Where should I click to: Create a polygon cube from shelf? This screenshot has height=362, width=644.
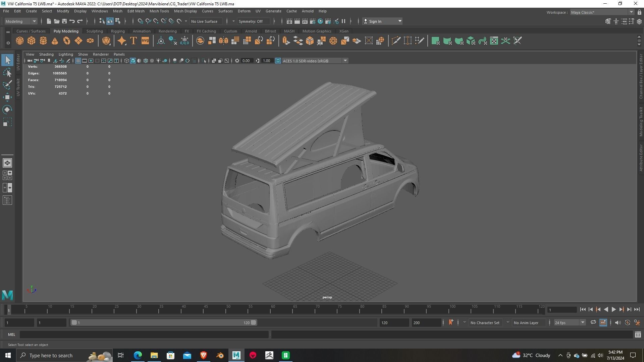pyautogui.click(x=32, y=41)
